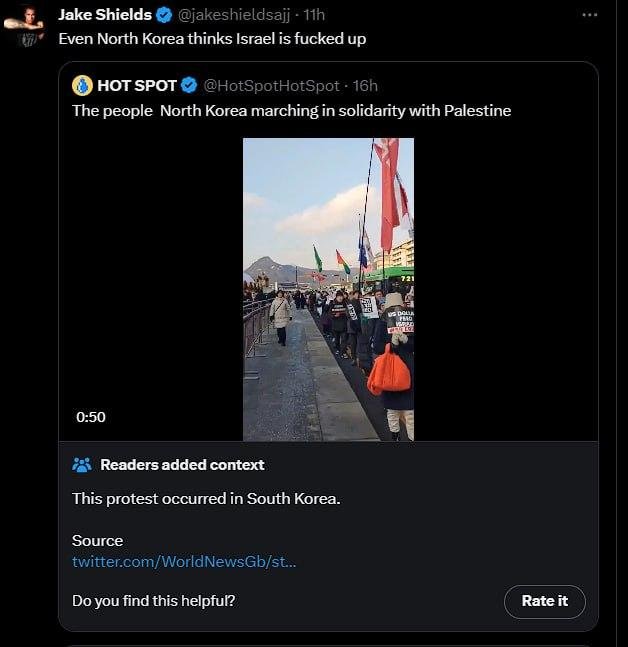Screen dimensions: 628x647
Task: Open the tweet's more options menu
Action: point(589,15)
